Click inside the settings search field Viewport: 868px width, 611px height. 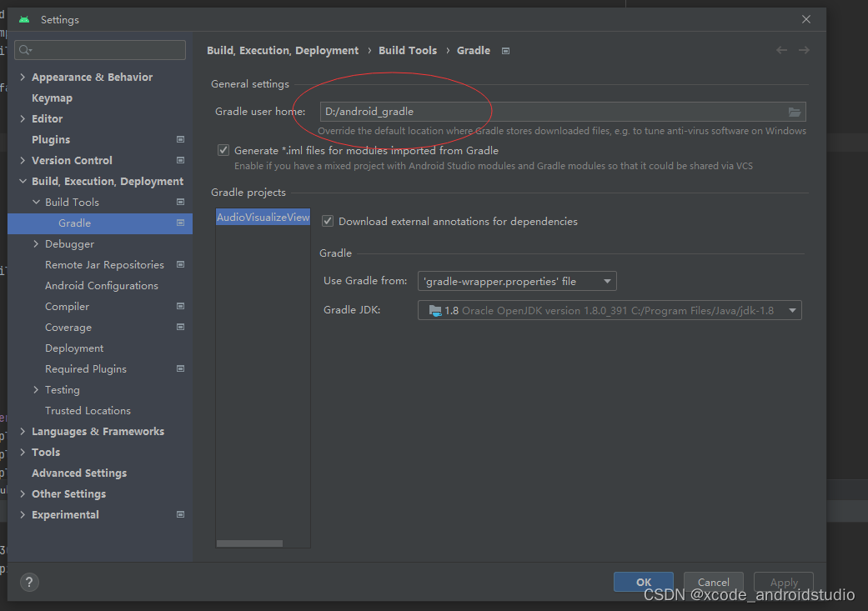click(x=100, y=50)
